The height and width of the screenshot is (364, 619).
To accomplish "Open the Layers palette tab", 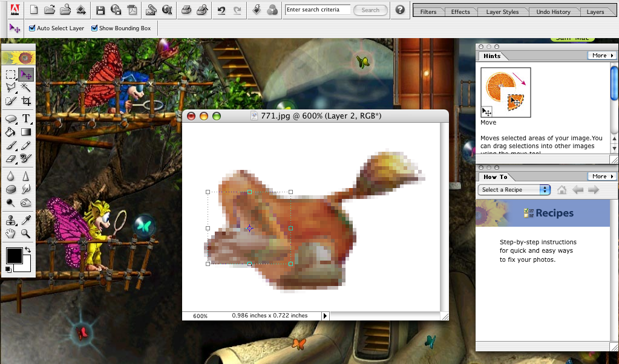I will [x=595, y=12].
